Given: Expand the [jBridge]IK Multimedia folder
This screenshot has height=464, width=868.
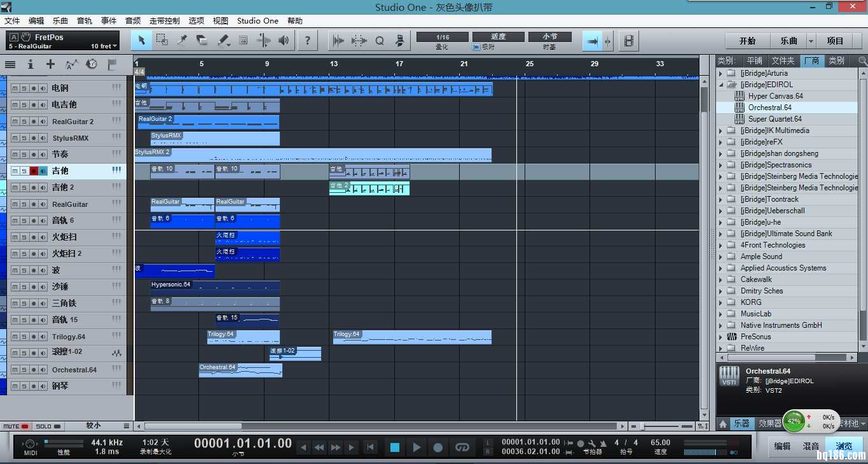Looking at the screenshot, I should tap(721, 130).
